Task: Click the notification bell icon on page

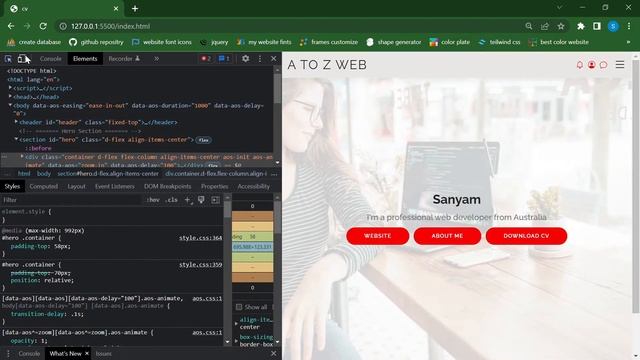Action: tap(580, 65)
